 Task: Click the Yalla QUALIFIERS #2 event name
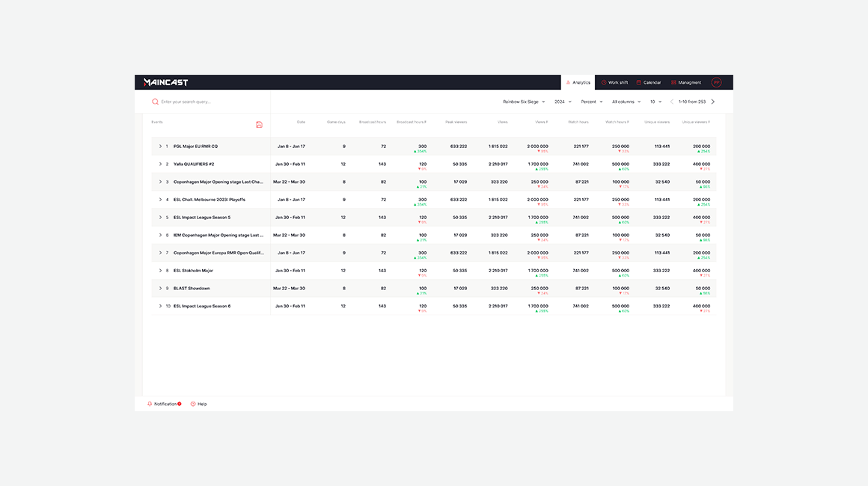pos(194,164)
